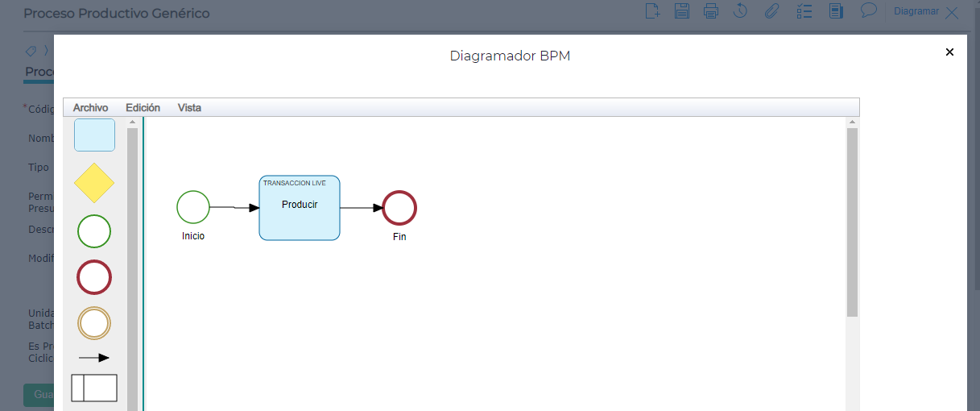980x411 pixels.
Task: Click the new document icon in header
Action: 653,11
